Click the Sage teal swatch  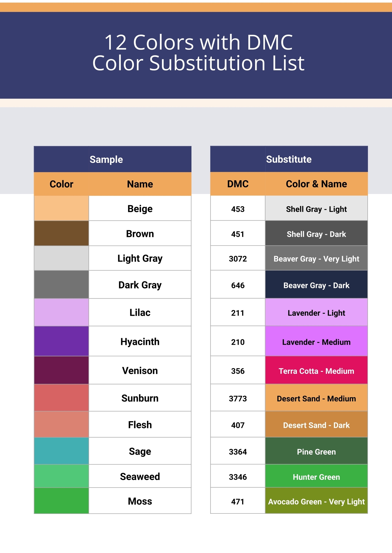(x=61, y=451)
